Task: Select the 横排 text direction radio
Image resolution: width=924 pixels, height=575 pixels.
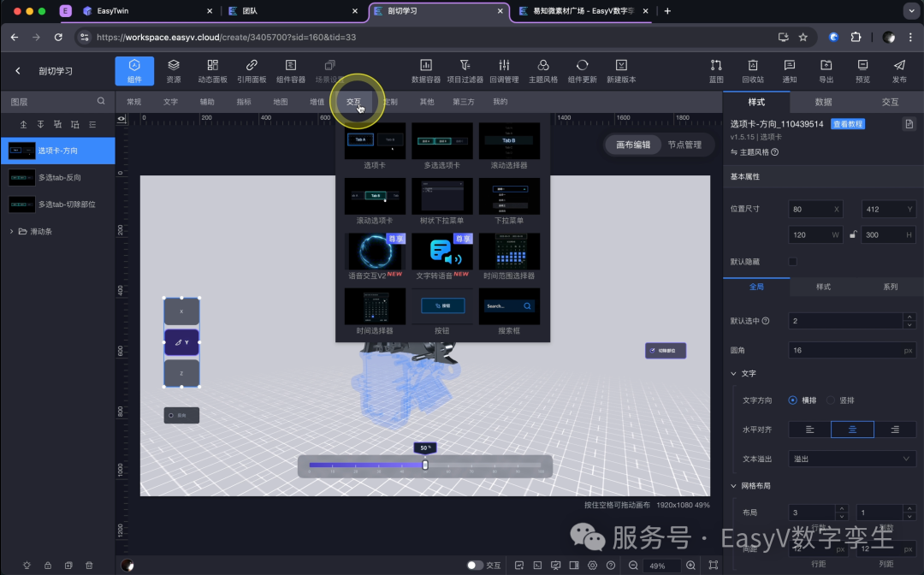Action: (x=792, y=400)
